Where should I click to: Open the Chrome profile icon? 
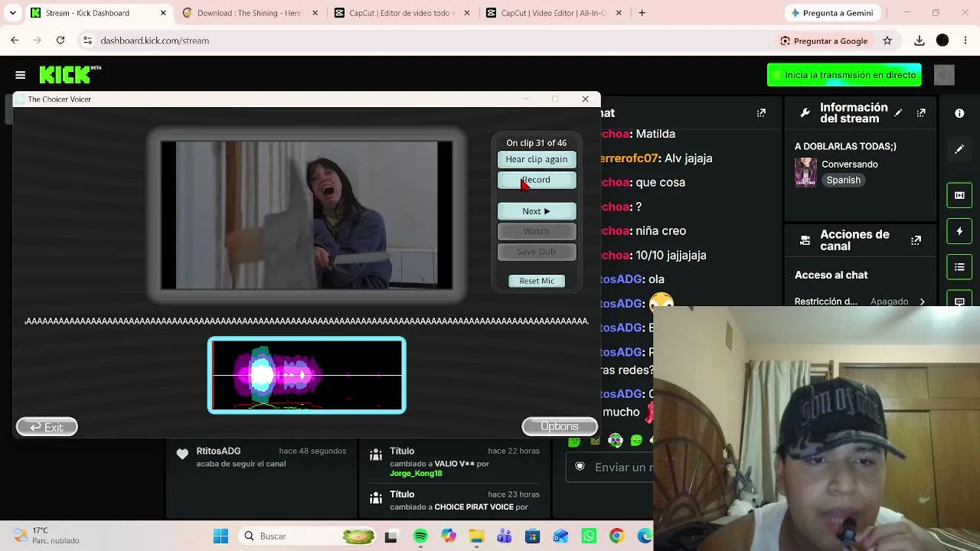pos(942,41)
